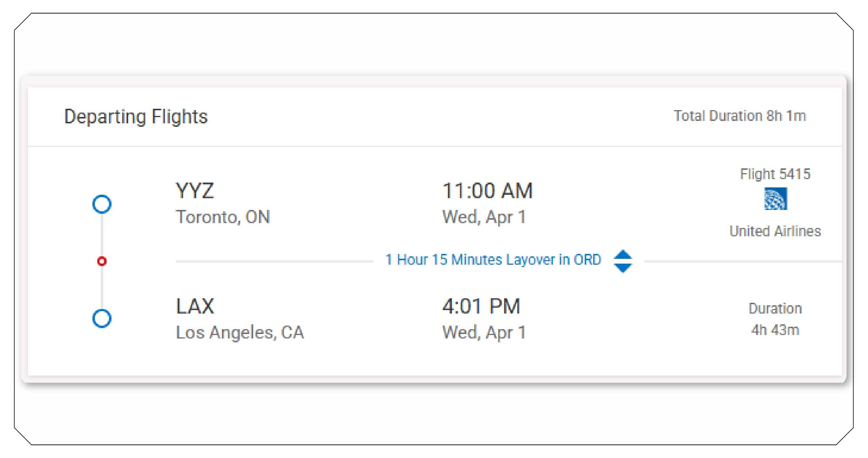This screenshot has width=868, height=458.
Task: Click the Duration 4h 43m label
Action: pyautogui.click(x=775, y=319)
